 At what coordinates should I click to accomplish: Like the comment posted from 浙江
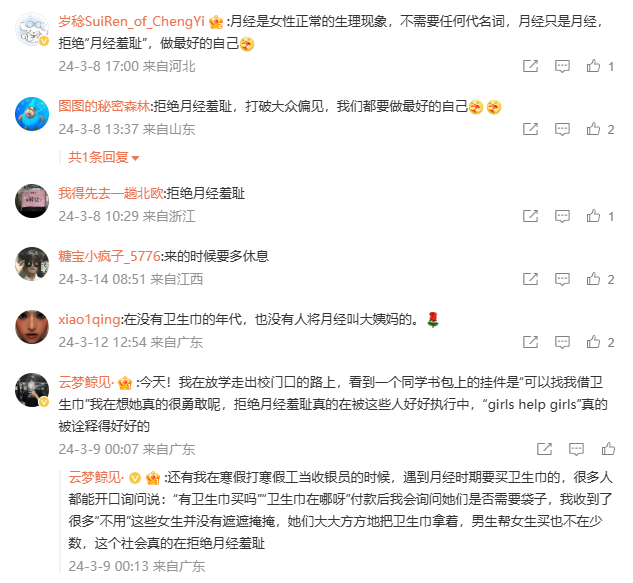pos(593,216)
